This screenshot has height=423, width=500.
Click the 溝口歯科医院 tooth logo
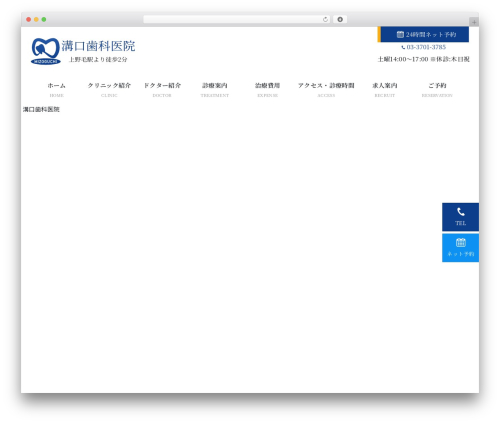(46, 51)
